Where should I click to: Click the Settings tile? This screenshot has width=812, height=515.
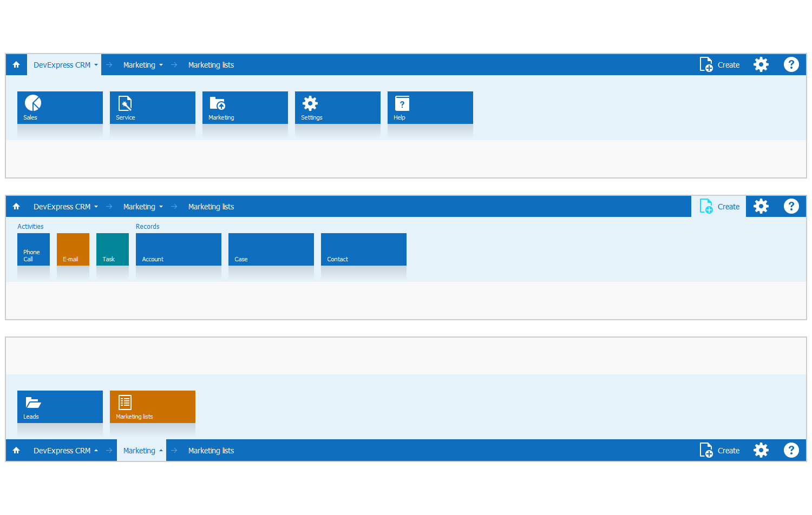pos(337,107)
